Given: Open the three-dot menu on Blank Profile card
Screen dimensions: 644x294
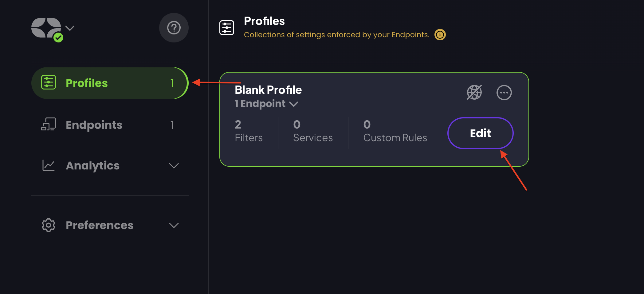Looking at the screenshot, I should coord(504,92).
